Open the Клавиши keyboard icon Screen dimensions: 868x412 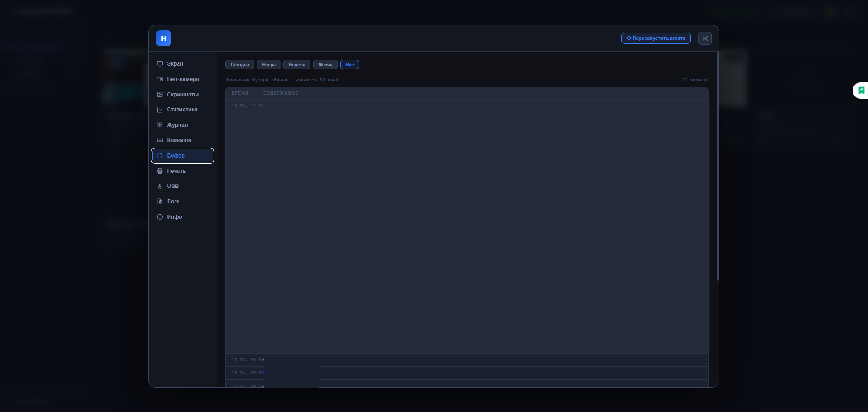click(x=160, y=140)
